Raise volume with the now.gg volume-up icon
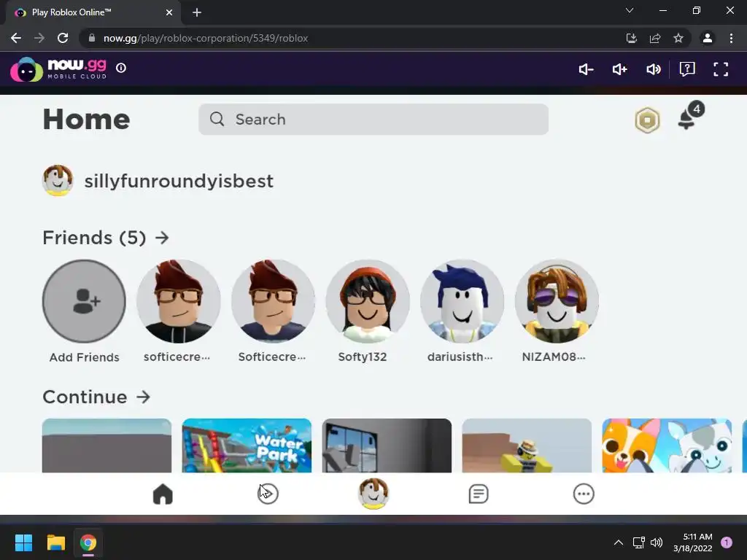 tap(619, 69)
